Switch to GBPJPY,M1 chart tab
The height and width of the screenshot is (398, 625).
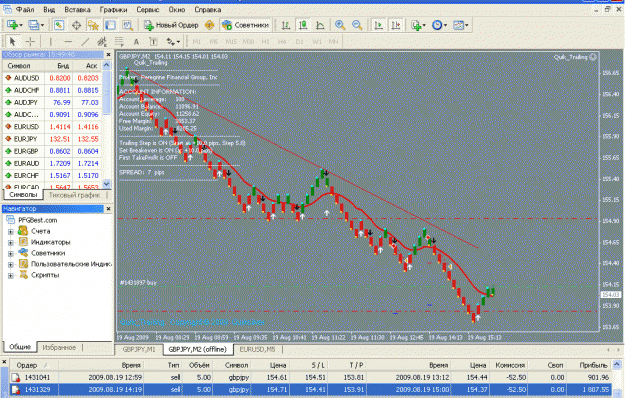pos(139,349)
